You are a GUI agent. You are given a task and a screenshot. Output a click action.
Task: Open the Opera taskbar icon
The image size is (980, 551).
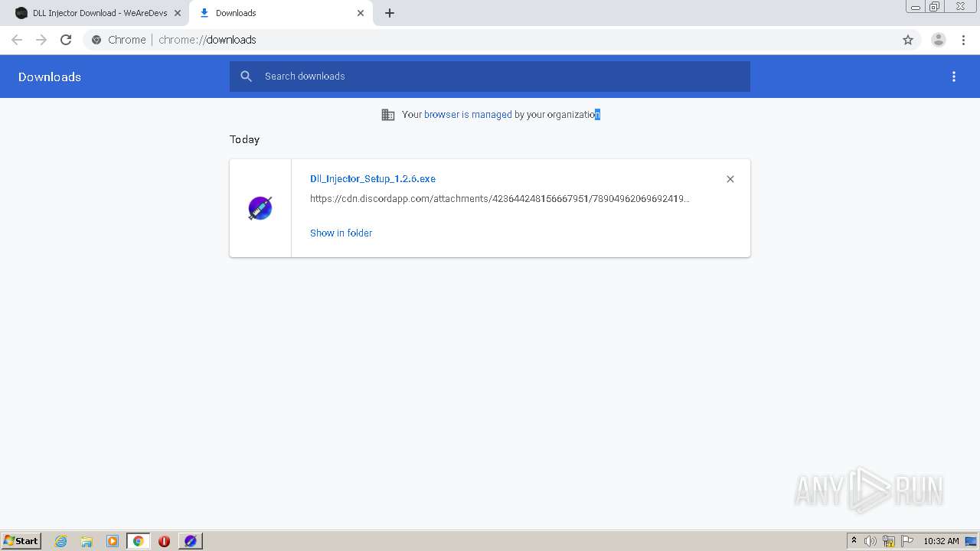tap(164, 541)
